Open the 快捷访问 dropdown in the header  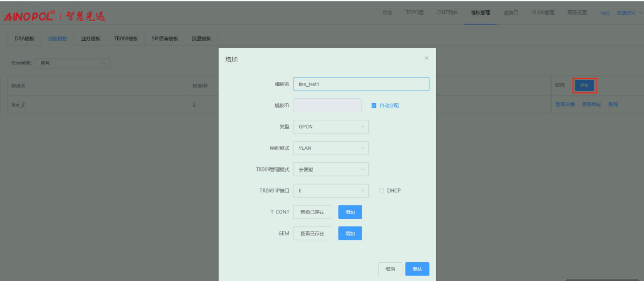(x=629, y=13)
